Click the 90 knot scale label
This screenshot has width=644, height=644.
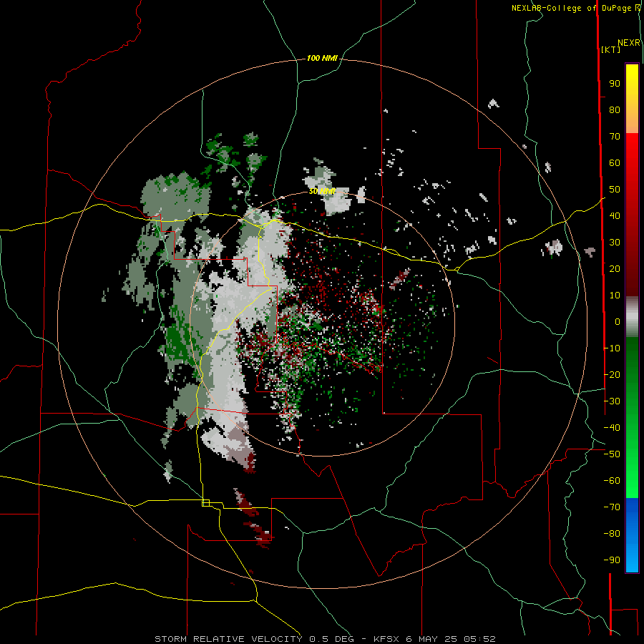[x=615, y=84]
